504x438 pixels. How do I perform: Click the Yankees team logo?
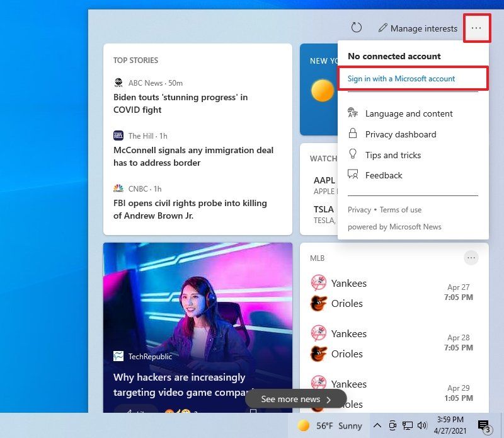click(x=319, y=283)
